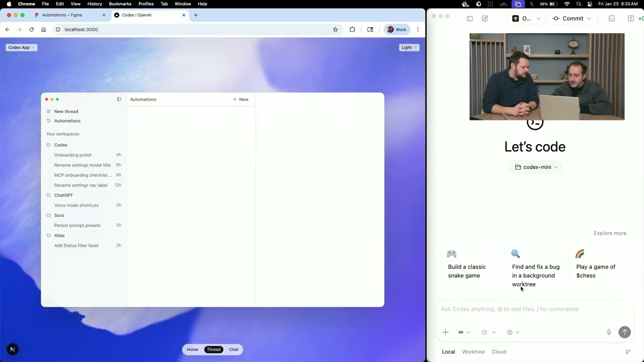This screenshot has height=362, width=644.
Task: Bookmark this page with the star icon
Action: tap(336, 30)
